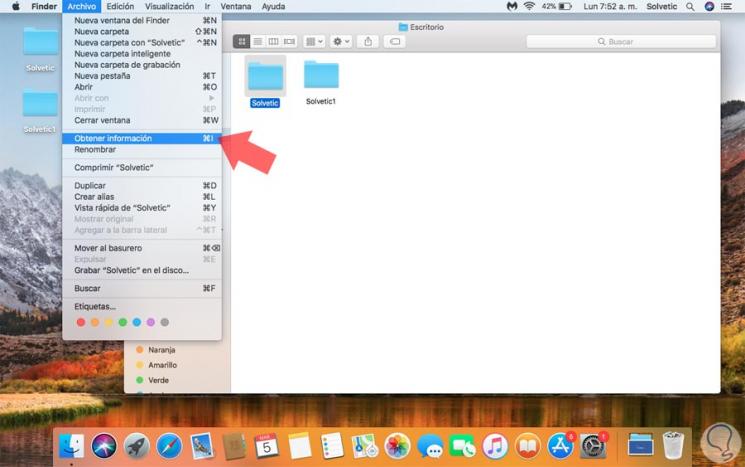Viewport: 745px width, 467px height.
Task: Click the Buscar search field
Action: [620, 42]
